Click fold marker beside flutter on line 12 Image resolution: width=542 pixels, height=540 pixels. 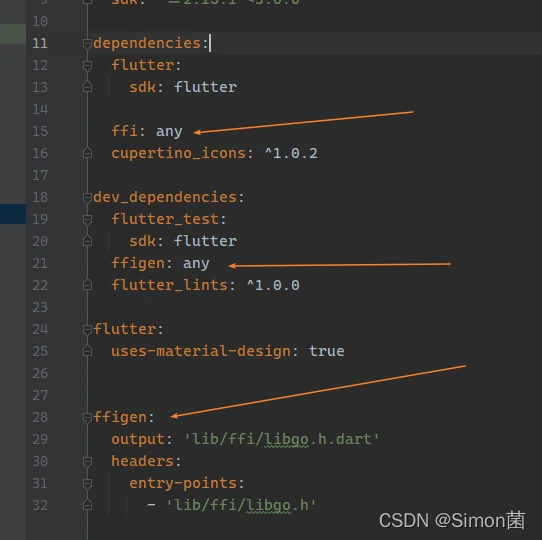pos(87,66)
